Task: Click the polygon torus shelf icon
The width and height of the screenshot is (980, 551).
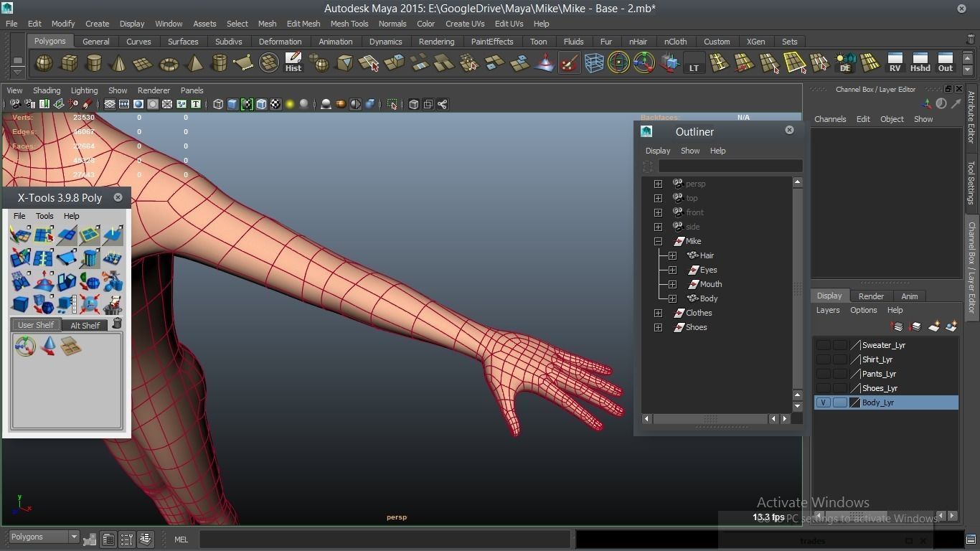Action: tap(169, 65)
